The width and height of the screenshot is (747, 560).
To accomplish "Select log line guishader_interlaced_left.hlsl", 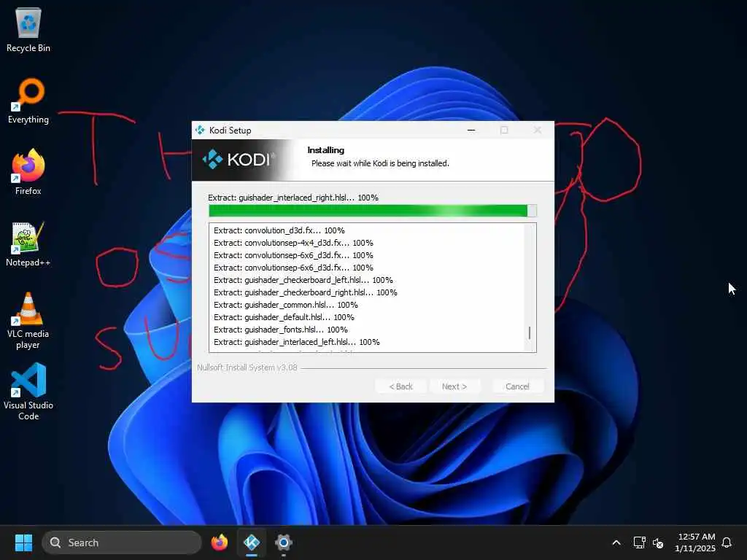I will coord(297,342).
